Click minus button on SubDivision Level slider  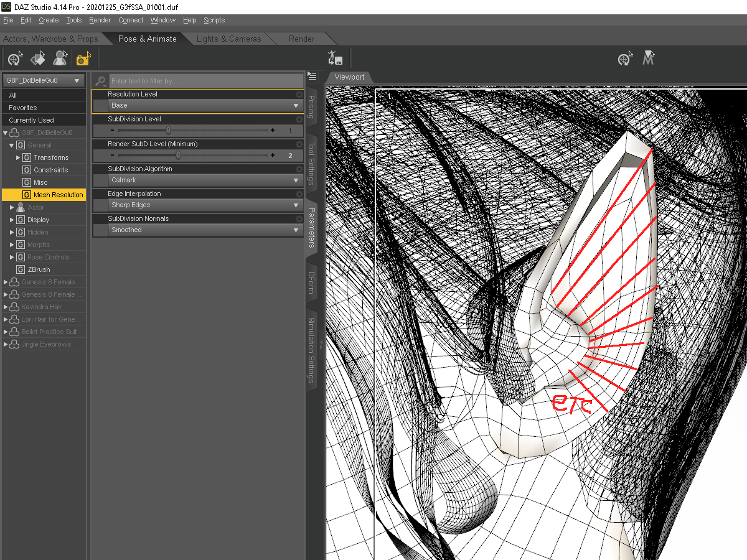point(112,131)
